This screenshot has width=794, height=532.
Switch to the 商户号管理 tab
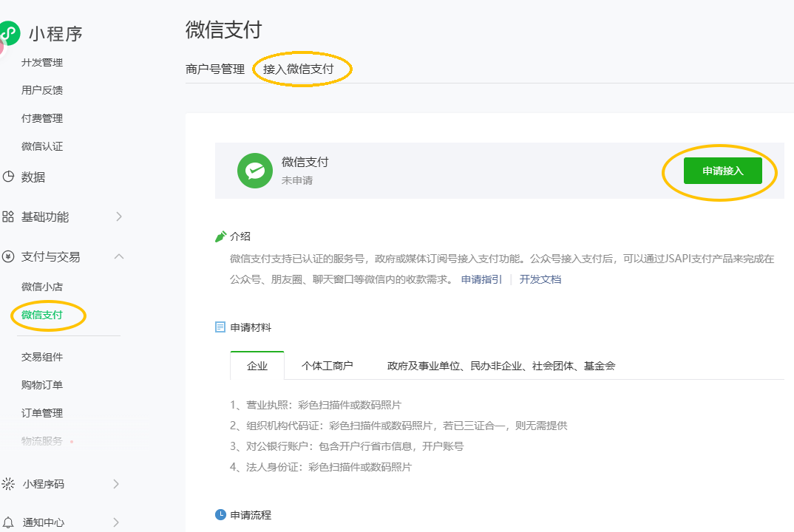[x=215, y=69]
